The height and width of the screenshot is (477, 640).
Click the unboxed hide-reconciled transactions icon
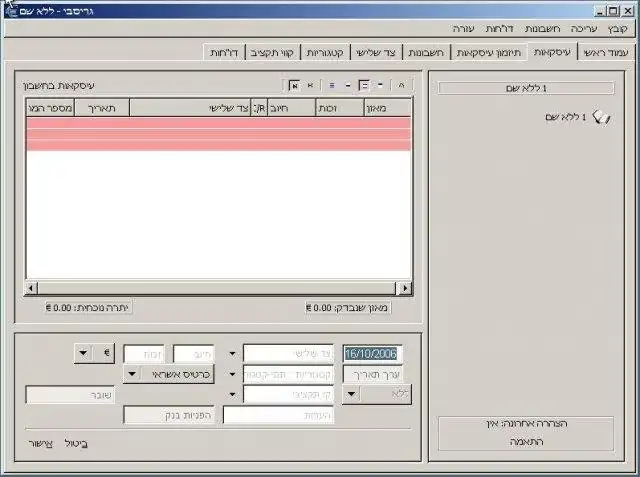(310, 85)
